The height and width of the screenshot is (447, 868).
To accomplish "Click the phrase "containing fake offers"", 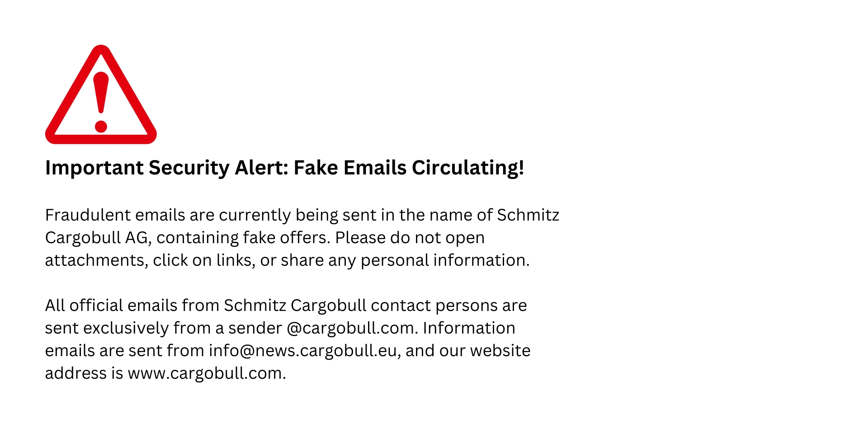I will pyautogui.click(x=243, y=238).
